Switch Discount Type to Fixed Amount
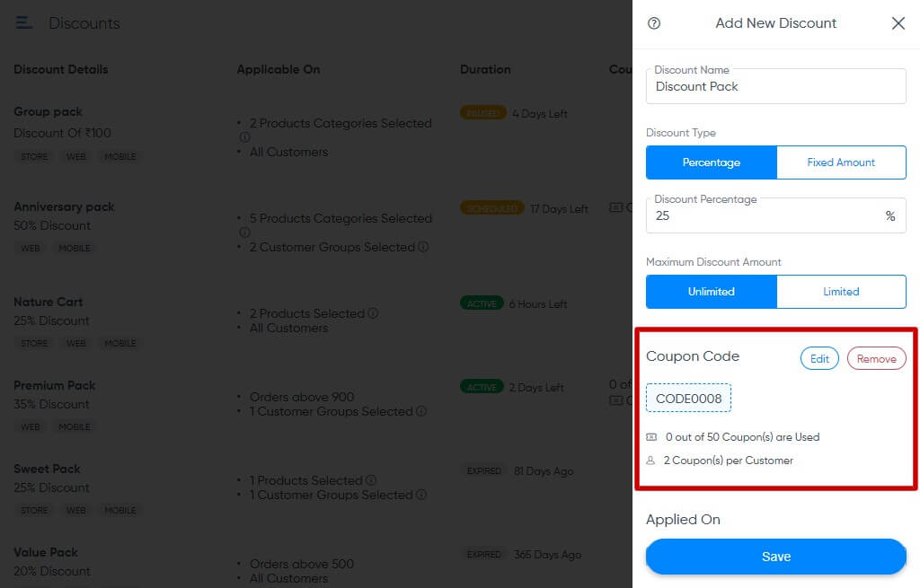920x588 pixels. [841, 162]
